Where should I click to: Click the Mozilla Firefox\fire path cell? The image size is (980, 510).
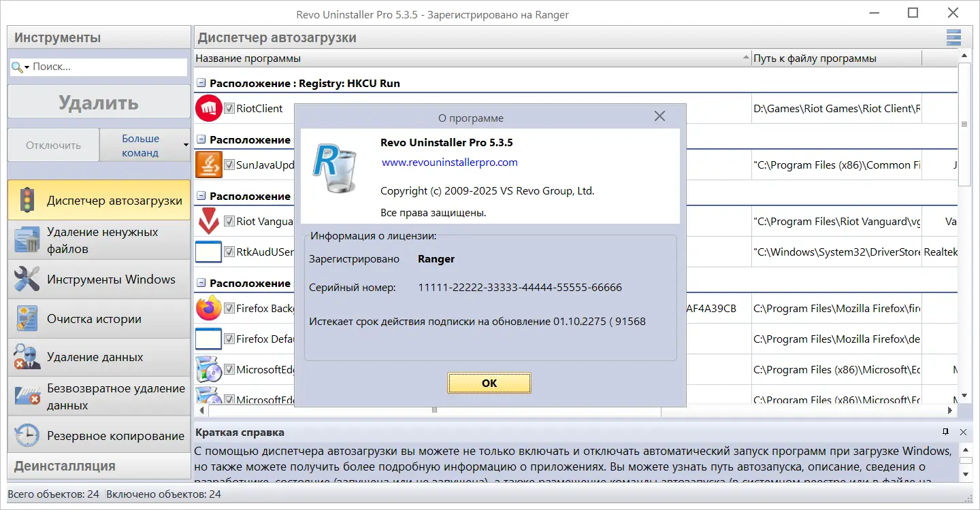[836, 308]
